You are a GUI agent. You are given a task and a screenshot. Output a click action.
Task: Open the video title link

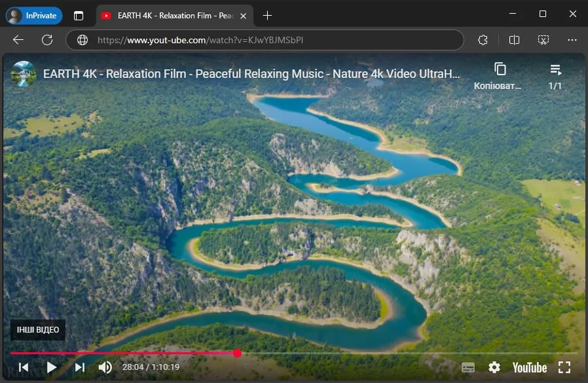coord(251,74)
